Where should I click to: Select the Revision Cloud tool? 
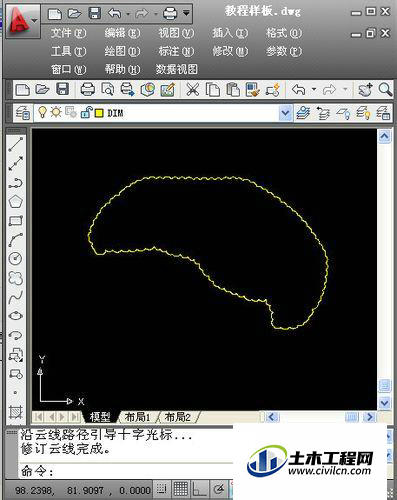(x=16, y=278)
